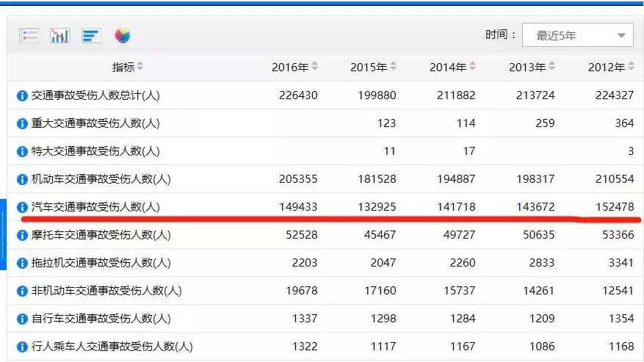Image resolution: width=644 pixels, height=362 pixels.
Task: Info icon for 拖拉机交通事故受伤人数
Action: click(22, 264)
